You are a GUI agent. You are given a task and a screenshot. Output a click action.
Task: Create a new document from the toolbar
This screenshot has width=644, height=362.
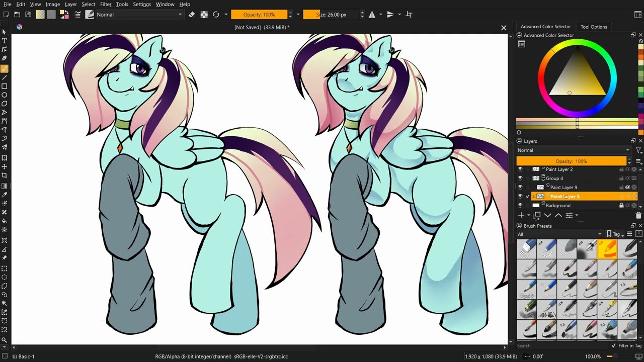[6, 15]
